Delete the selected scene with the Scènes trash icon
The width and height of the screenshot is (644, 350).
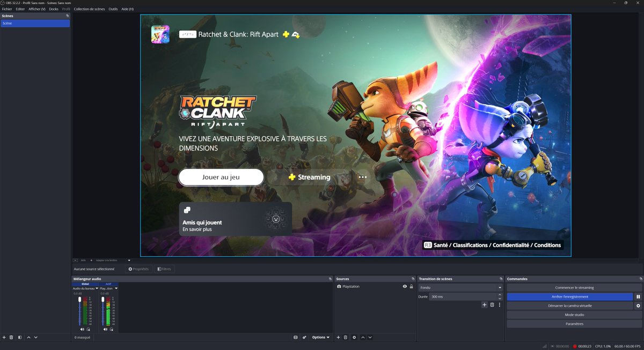pyautogui.click(x=11, y=337)
